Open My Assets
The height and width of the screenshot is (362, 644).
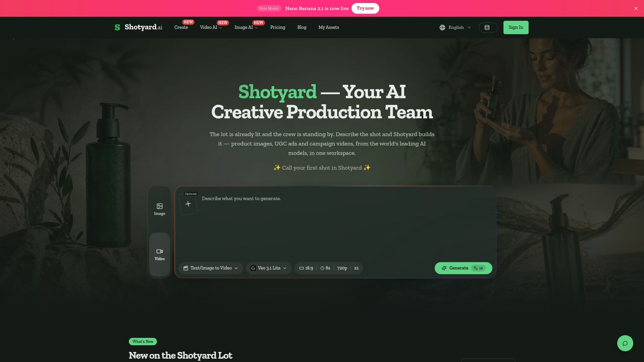point(329,27)
